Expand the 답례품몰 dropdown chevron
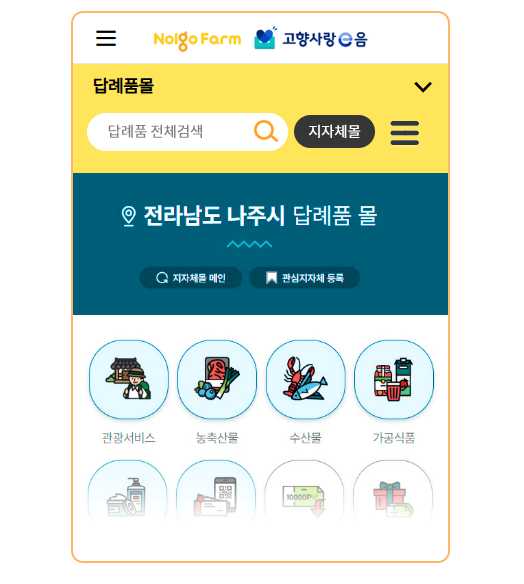 pyautogui.click(x=423, y=87)
